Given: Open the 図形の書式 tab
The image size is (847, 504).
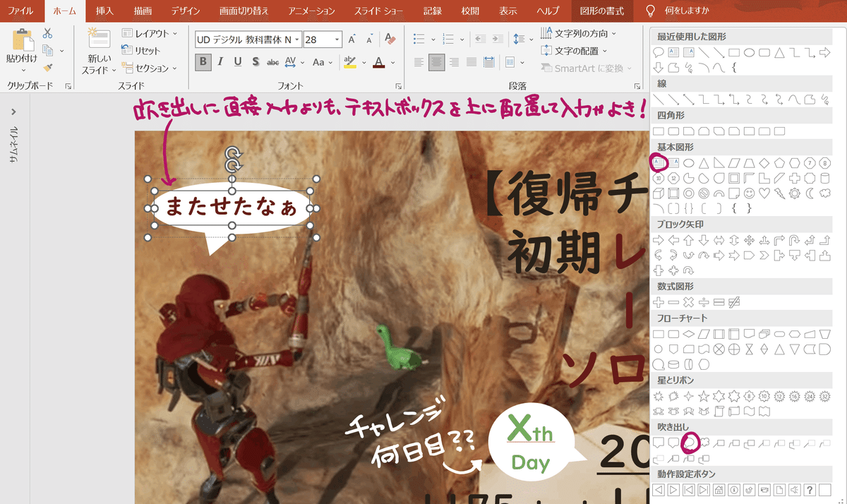Looking at the screenshot, I should click(601, 11).
